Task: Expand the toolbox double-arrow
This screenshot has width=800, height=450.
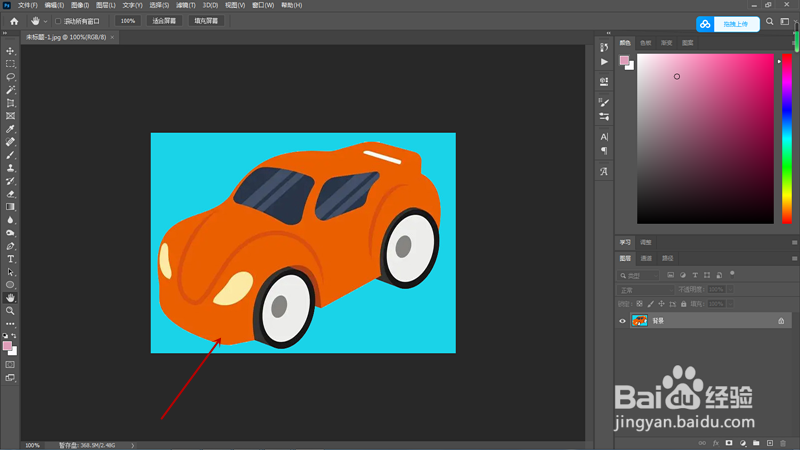Action: tap(5, 33)
